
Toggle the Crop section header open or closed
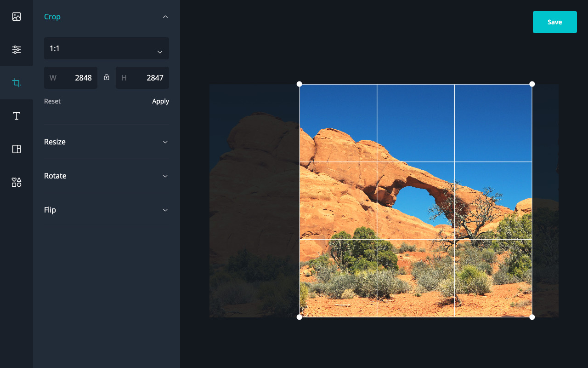pos(52,16)
